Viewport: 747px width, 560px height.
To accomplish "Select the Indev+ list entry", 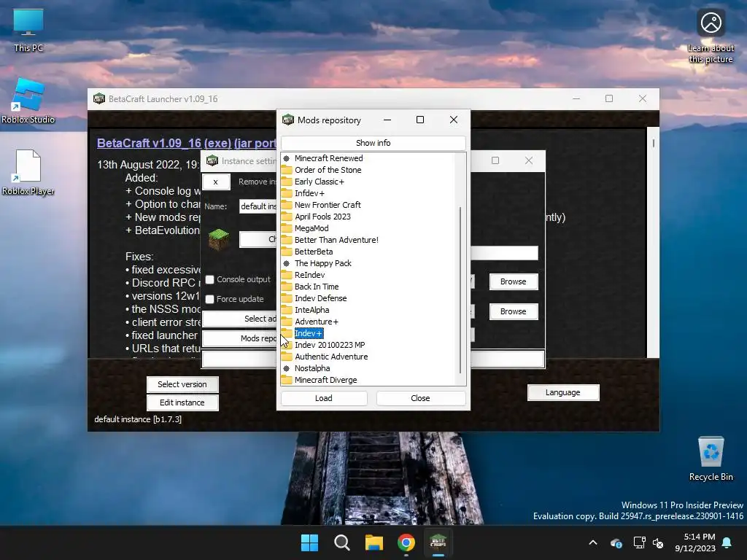I will 309,333.
